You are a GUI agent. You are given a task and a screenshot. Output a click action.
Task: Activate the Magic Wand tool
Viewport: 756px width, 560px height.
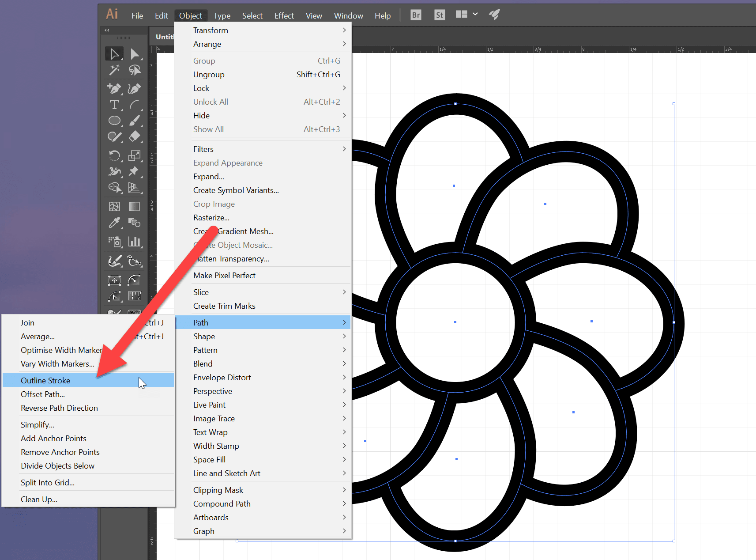114,70
